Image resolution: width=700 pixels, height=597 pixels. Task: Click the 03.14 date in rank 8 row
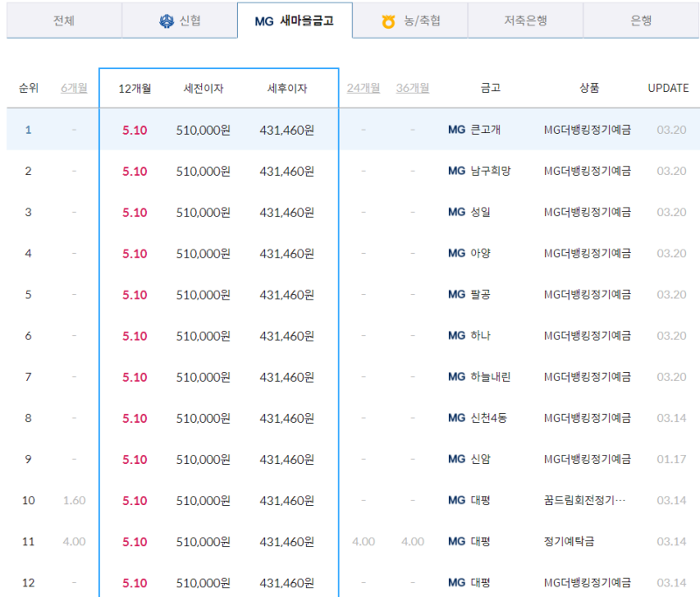671,418
